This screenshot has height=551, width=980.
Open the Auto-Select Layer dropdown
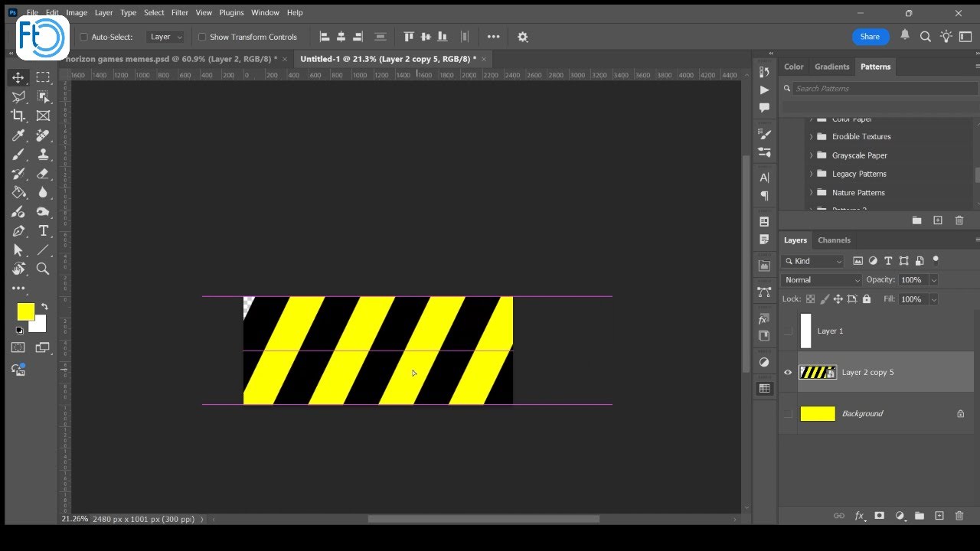(166, 37)
